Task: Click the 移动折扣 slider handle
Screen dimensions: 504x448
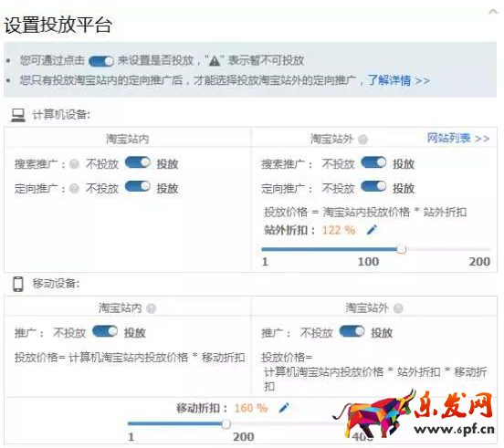Action: (x=226, y=424)
